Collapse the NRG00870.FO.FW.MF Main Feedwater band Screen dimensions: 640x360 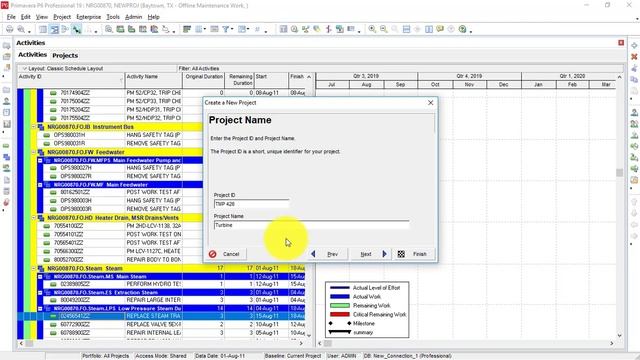[40, 185]
